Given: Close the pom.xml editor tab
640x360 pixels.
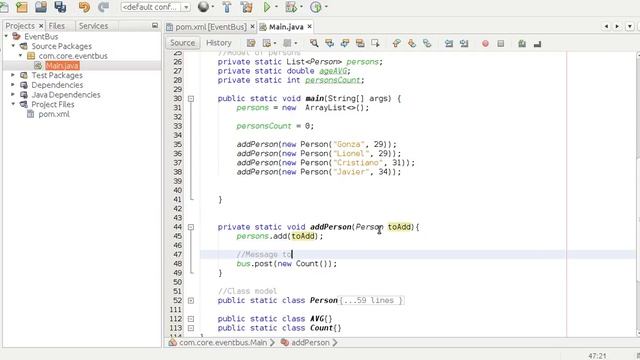Looking at the screenshot, I should (x=252, y=27).
